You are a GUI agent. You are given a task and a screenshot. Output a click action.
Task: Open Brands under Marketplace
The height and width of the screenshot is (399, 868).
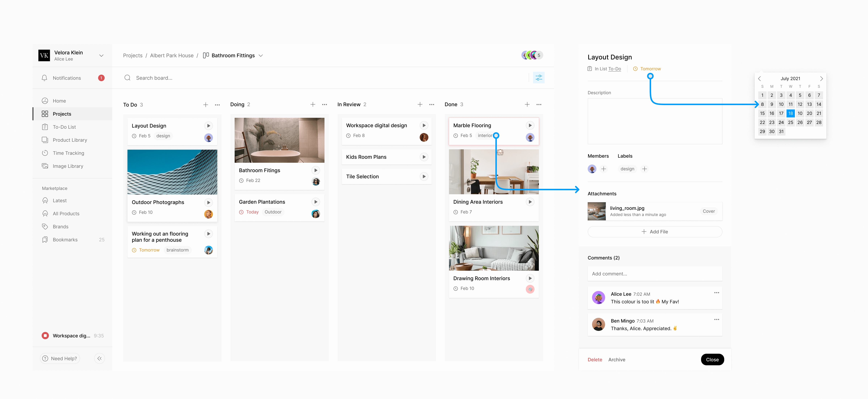(72, 226)
